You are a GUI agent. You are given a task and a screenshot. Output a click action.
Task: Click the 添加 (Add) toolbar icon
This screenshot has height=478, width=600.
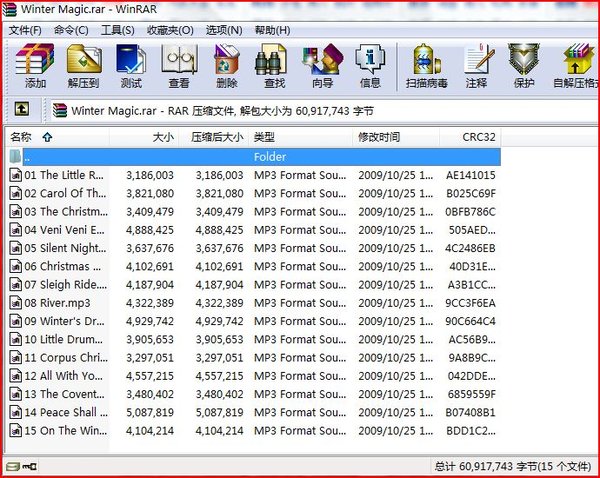click(x=35, y=66)
